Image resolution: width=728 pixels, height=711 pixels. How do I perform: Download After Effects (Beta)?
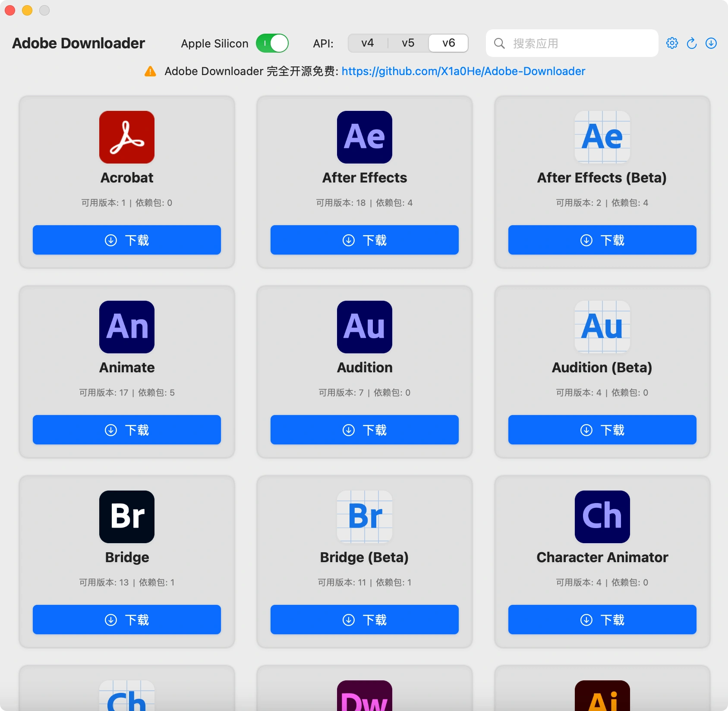click(602, 240)
